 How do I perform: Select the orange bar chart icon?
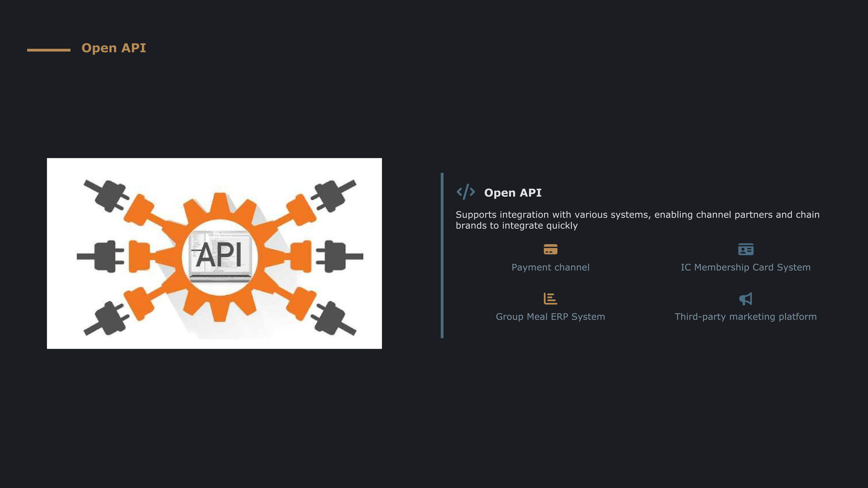(550, 298)
